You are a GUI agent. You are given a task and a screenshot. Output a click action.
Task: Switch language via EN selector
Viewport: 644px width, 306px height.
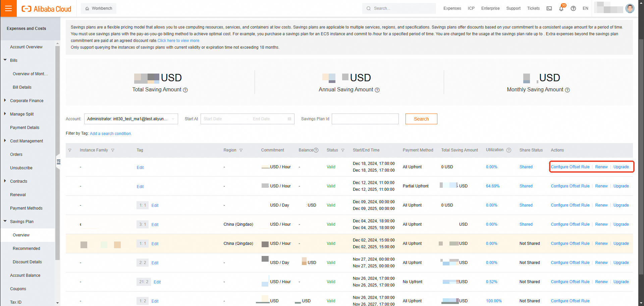click(x=585, y=8)
